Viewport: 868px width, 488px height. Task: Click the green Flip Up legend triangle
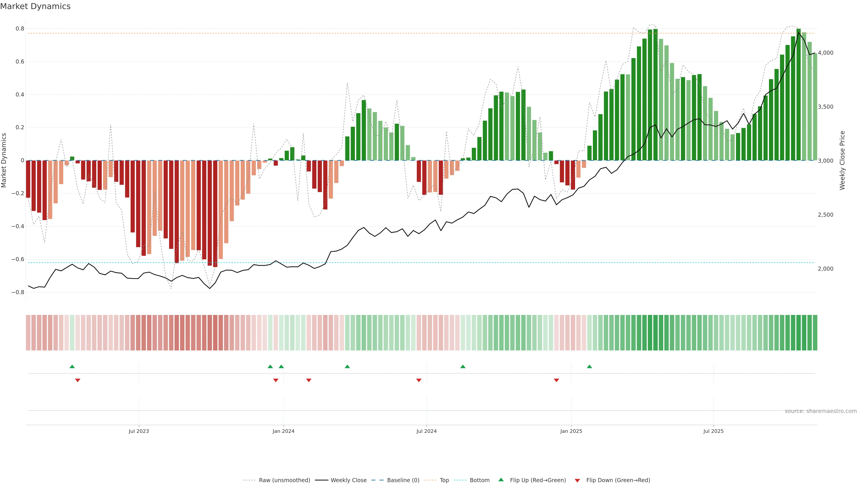point(501,480)
